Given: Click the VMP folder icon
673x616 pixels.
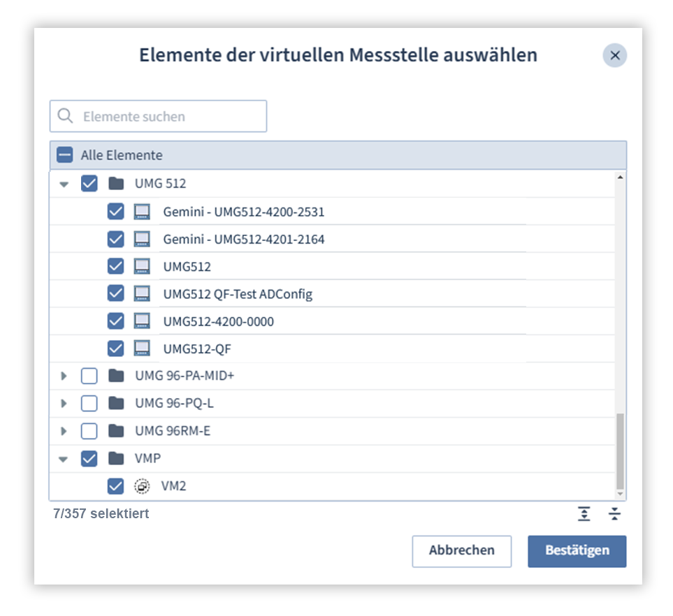Looking at the screenshot, I should (116, 459).
